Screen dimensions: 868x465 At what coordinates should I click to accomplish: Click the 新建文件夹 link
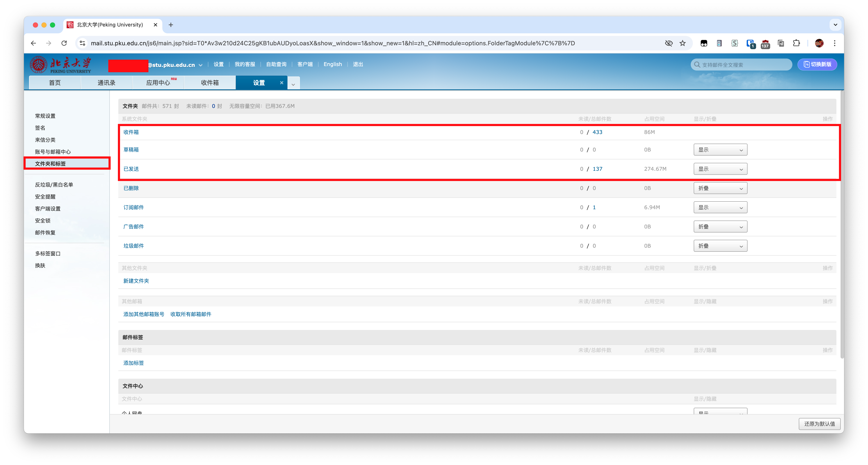[x=136, y=281]
